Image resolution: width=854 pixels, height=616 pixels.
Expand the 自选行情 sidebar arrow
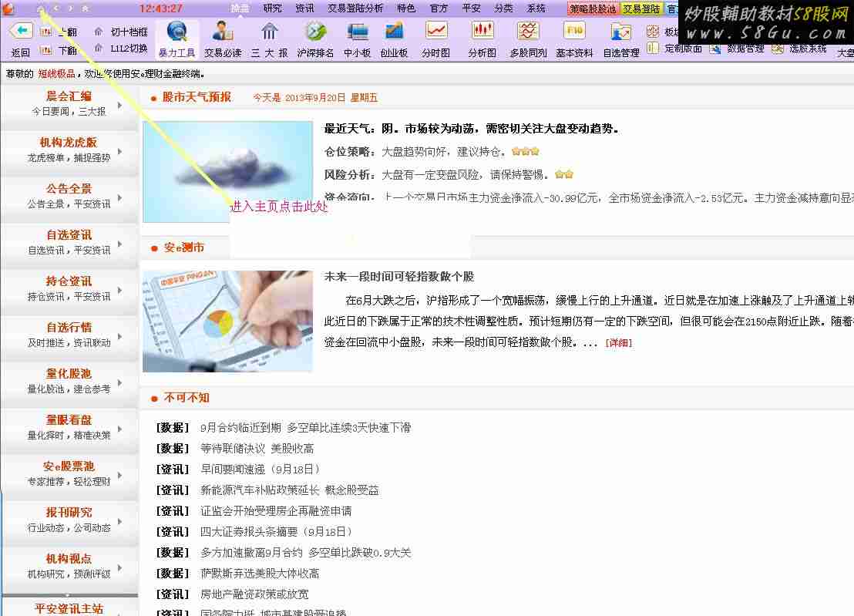pyautogui.click(x=119, y=337)
